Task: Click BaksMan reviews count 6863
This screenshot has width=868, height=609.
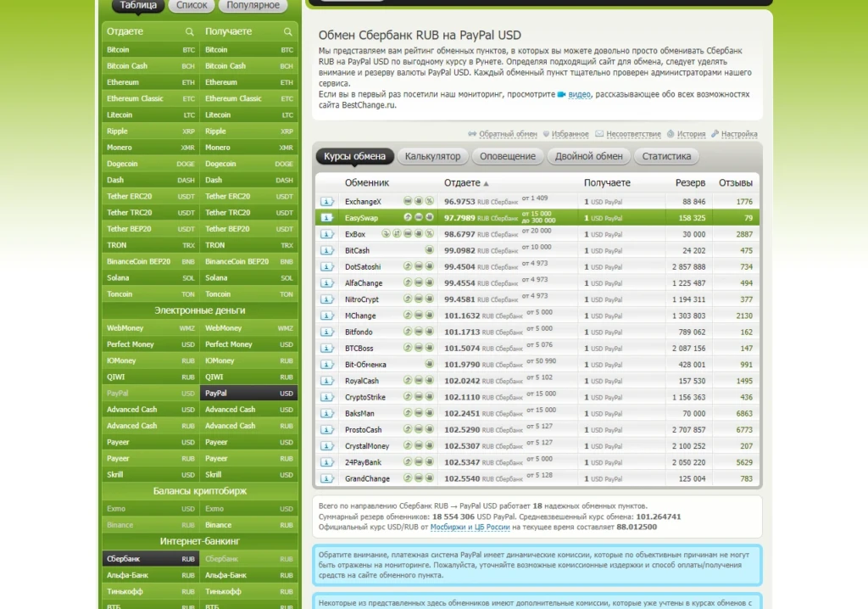Action: tap(744, 413)
